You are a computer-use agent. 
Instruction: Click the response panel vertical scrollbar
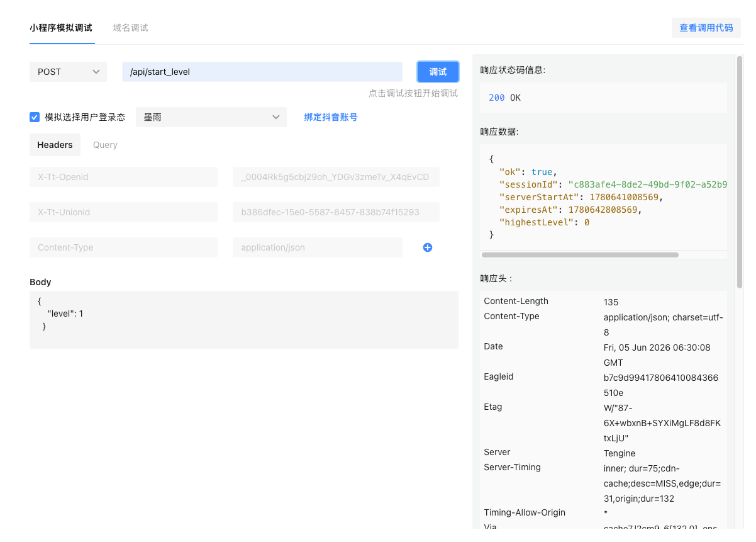coord(740,172)
